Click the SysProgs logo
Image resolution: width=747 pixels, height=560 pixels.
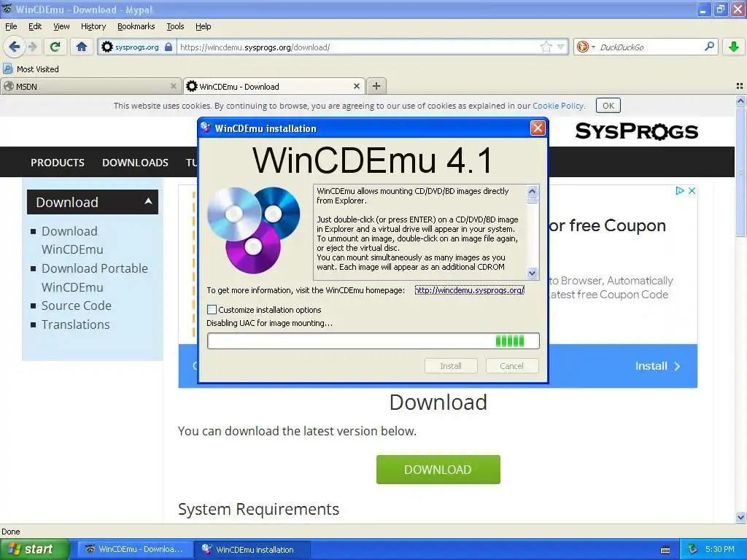click(x=636, y=131)
